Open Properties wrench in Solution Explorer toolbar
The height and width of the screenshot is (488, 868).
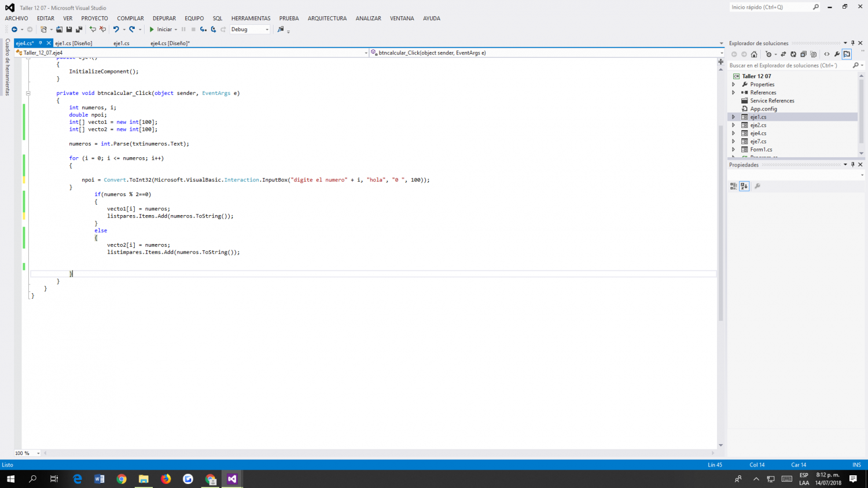point(837,54)
